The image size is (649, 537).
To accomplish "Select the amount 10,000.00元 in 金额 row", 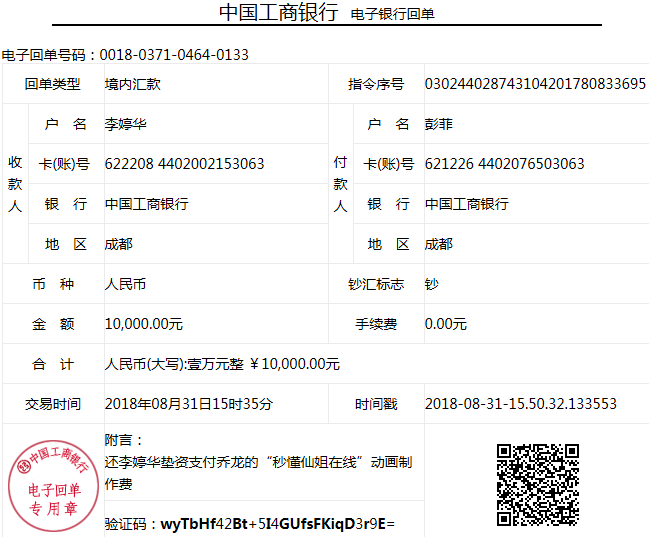I will tap(144, 324).
